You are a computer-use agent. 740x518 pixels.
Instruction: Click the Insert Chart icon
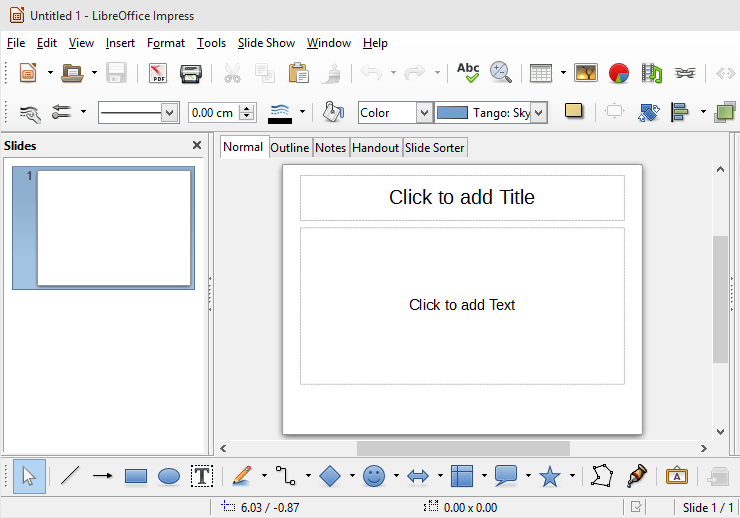pyautogui.click(x=619, y=73)
